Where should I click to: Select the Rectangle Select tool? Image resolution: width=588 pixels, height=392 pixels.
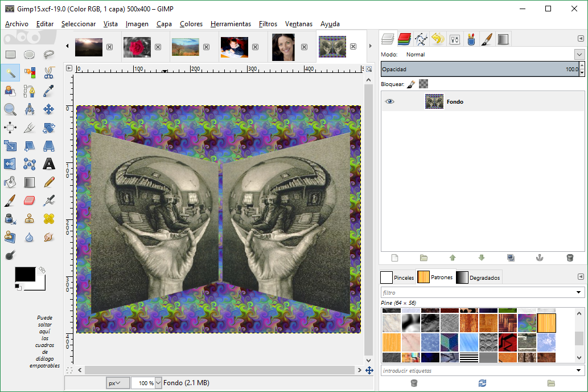pos(10,55)
